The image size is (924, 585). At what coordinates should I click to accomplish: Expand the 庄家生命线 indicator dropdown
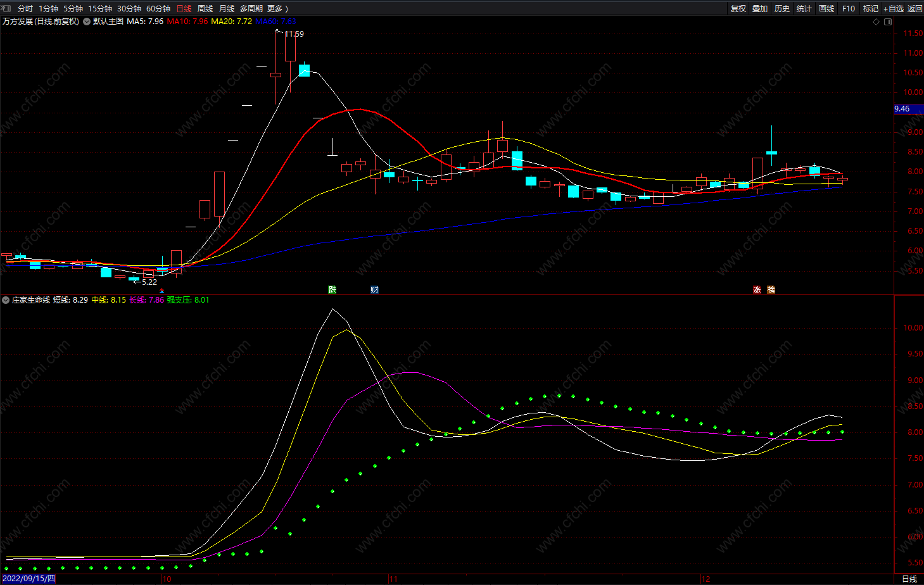(x=6, y=300)
